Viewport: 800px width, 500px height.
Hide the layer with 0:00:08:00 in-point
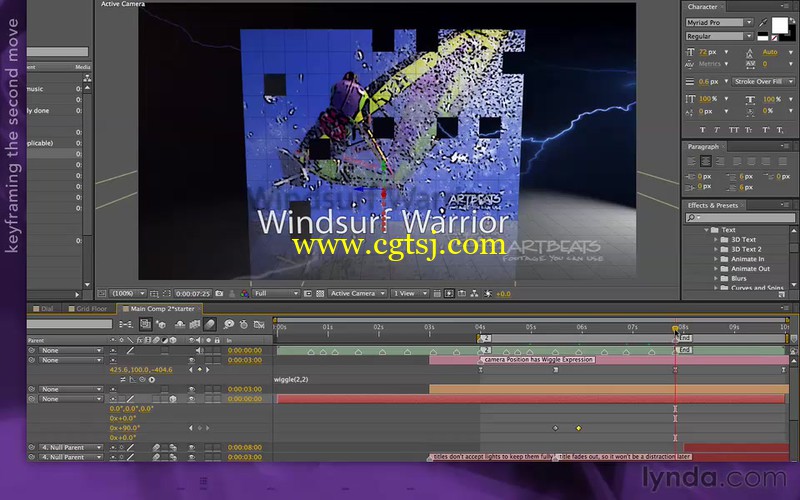pos(192,447)
